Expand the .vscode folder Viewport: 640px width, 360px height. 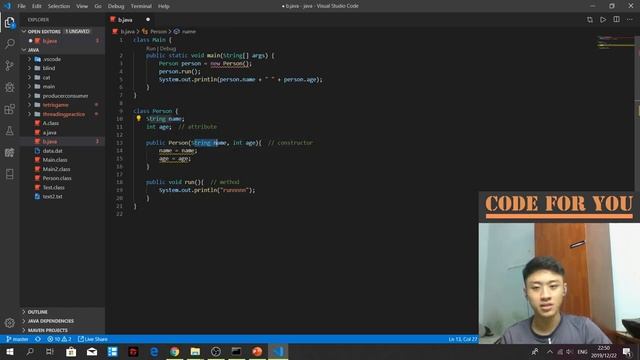point(62,59)
